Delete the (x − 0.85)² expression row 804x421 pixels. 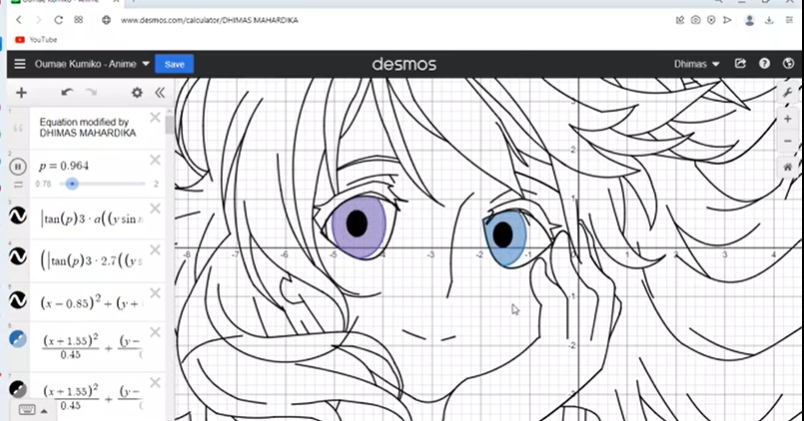click(x=155, y=293)
